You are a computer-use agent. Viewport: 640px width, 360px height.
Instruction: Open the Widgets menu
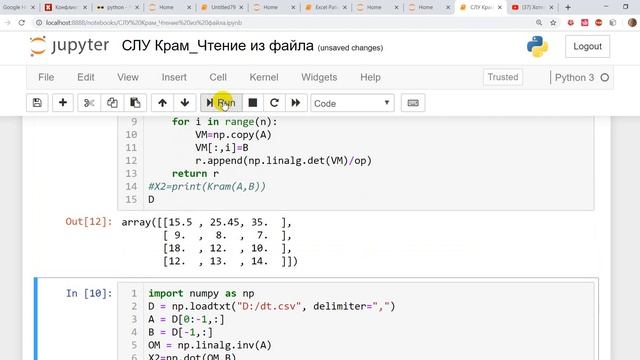point(319,77)
